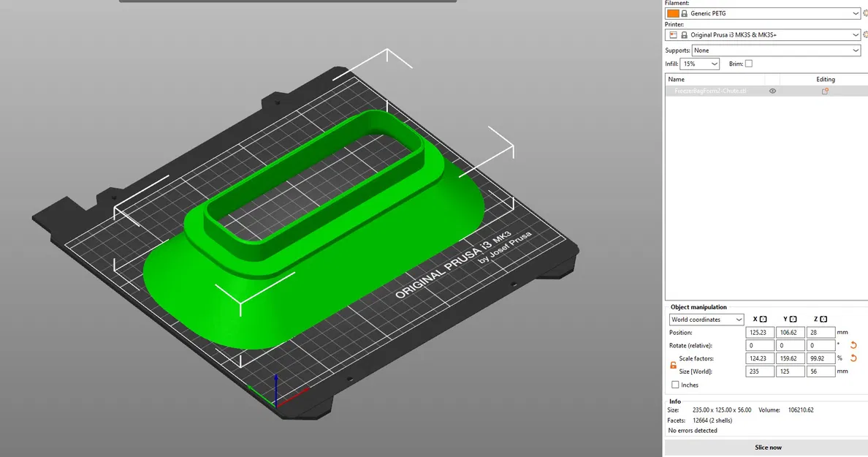The width and height of the screenshot is (868, 457).
Task: Enable the Brim checkbox
Action: tap(748, 64)
